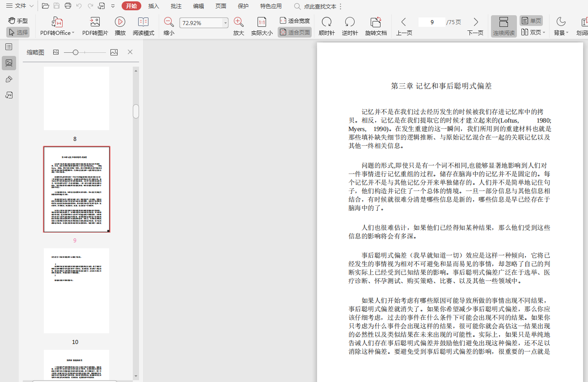Screen dimensions: 588x382
Task: Switch to the 保护 tab
Action: point(243,6)
